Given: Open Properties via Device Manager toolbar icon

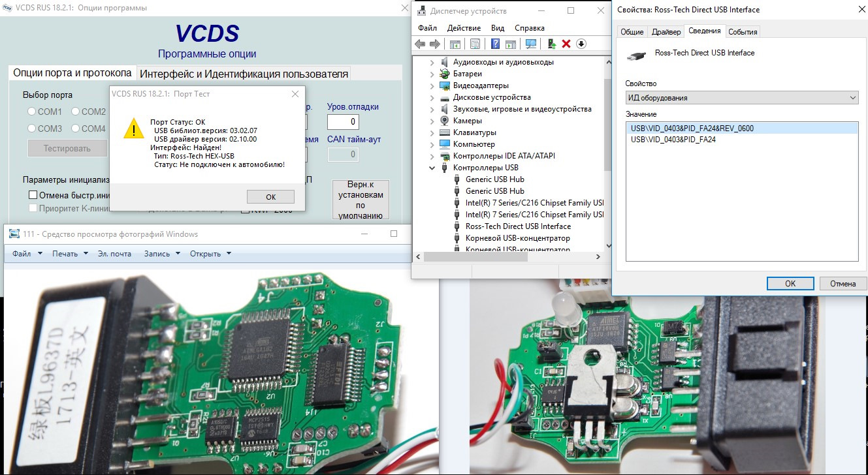Looking at the screenshot, I should tap(475, 44).
